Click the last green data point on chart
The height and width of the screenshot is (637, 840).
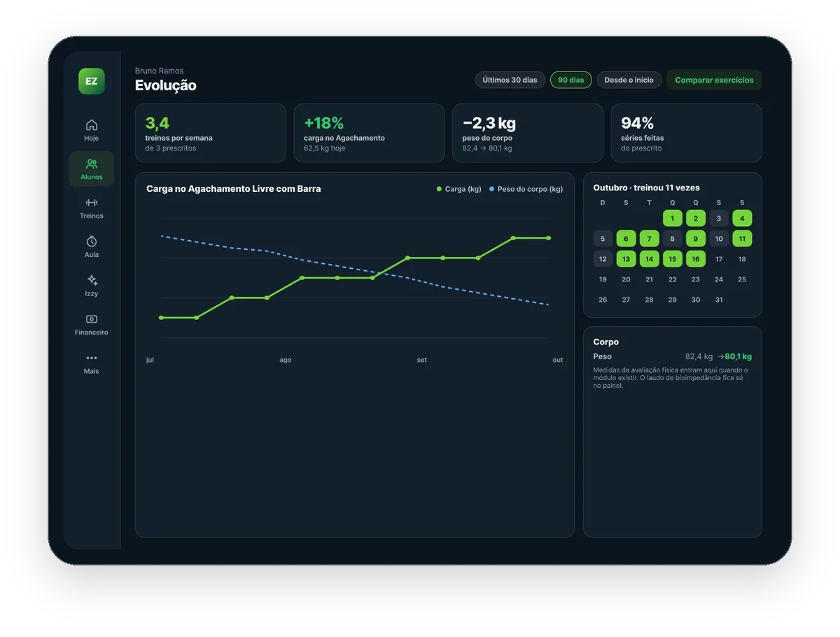(x=548, y=238)
